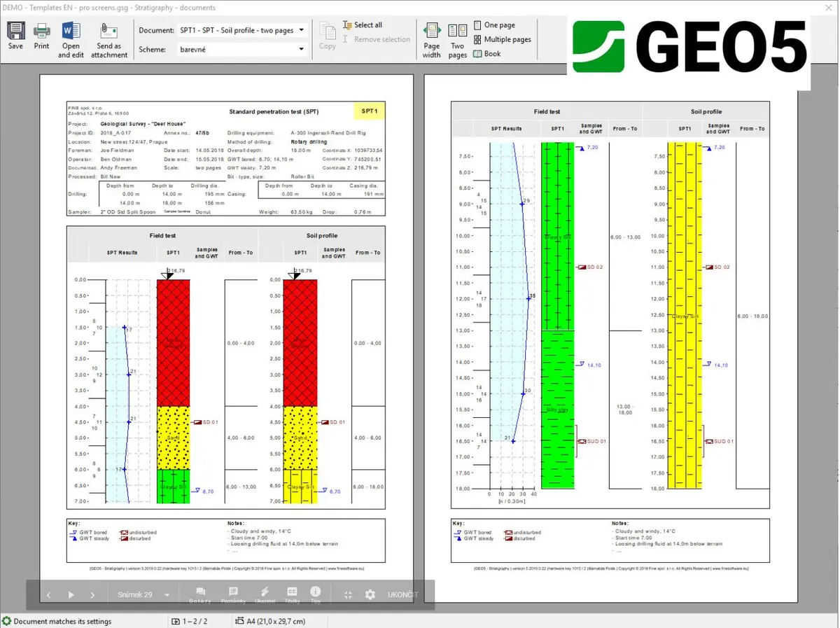
Task: Start the slideshow play button
Action: pyautogui.click(x=71, y=595)
